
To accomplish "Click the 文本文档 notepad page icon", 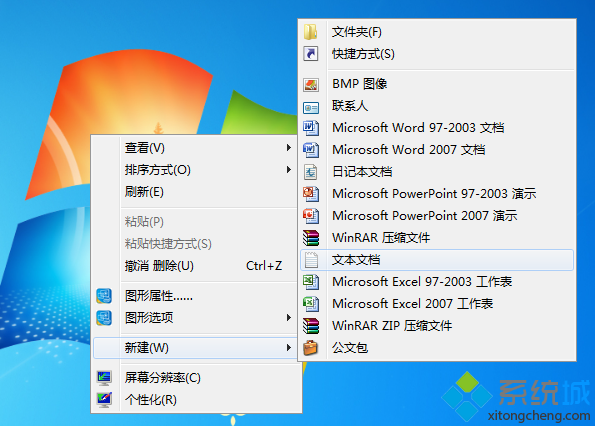I will pyautogui.click(x=312, y=260).
